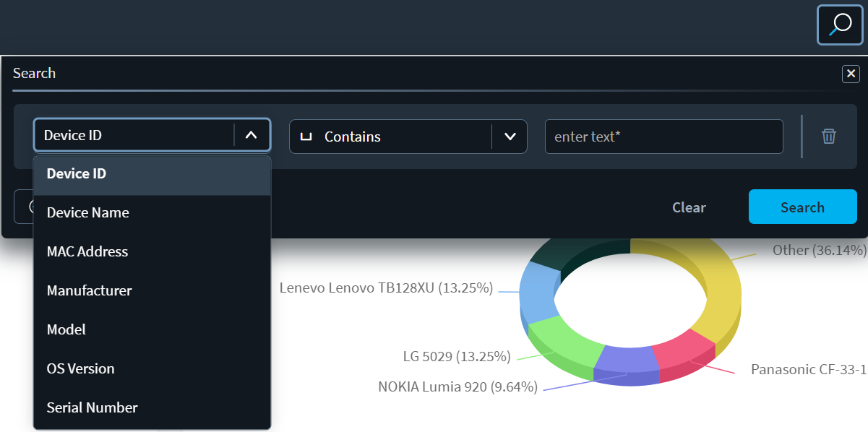Close the Search panel
The width and height of the screenshot is (868, 432).
851,74
